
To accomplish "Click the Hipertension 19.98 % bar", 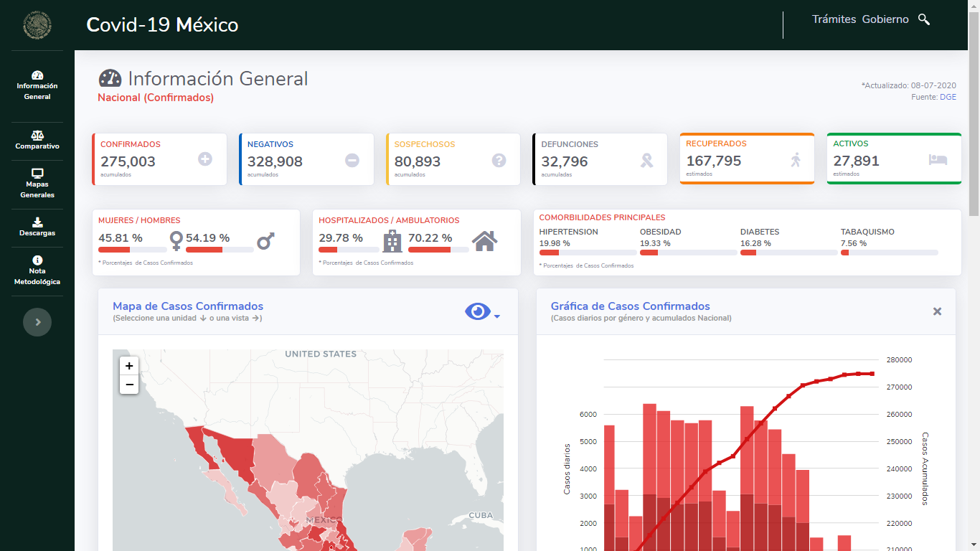I will pyautogui.click(x=588, y=253).
